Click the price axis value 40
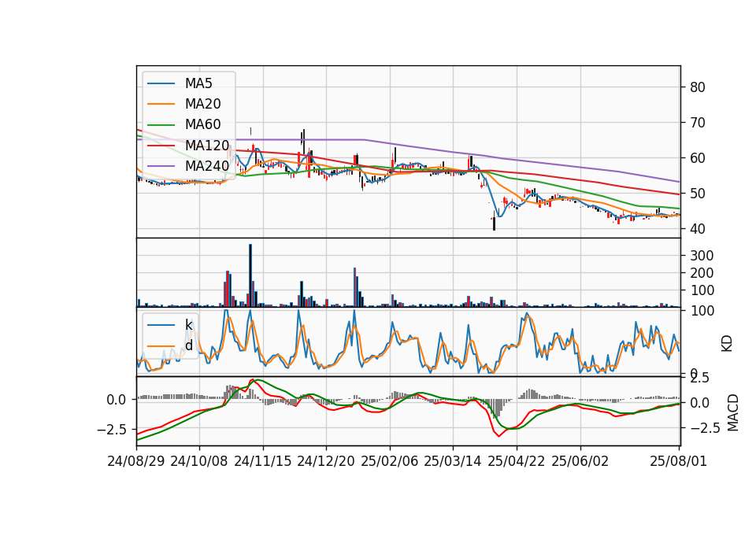Screen dimensions: 756x543 (x=698, y=229)
